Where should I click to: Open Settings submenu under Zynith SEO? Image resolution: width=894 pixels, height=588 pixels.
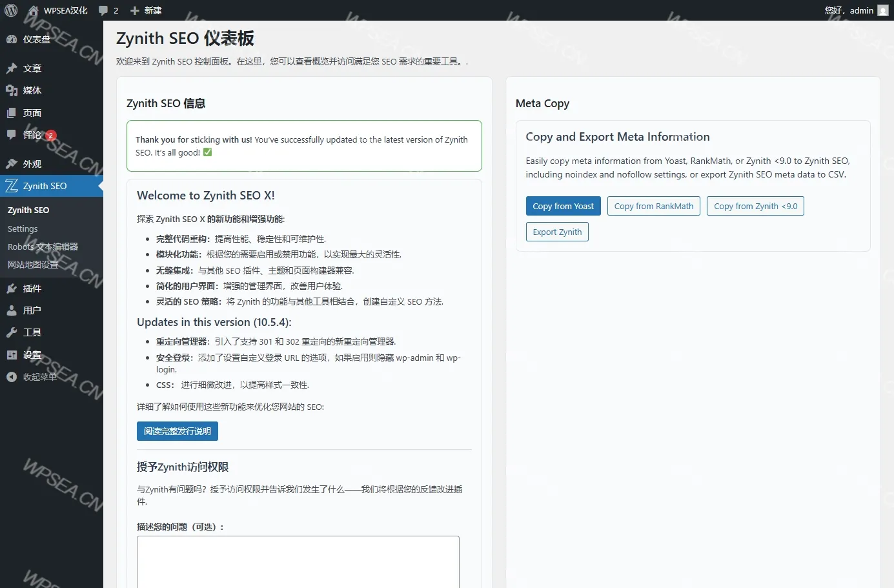23,229
